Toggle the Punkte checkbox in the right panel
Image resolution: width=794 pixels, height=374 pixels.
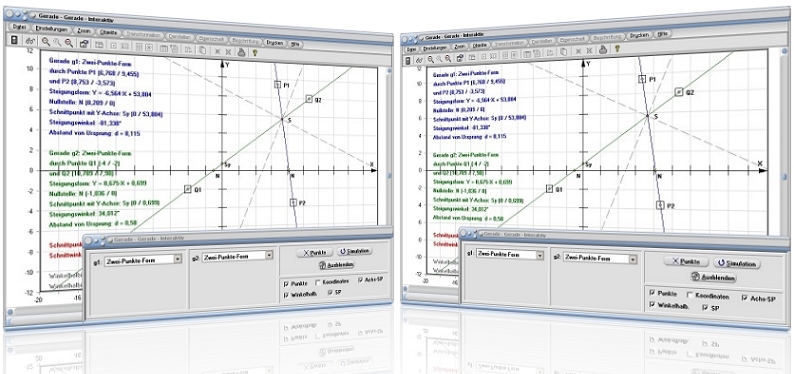[x=653, y=293]
